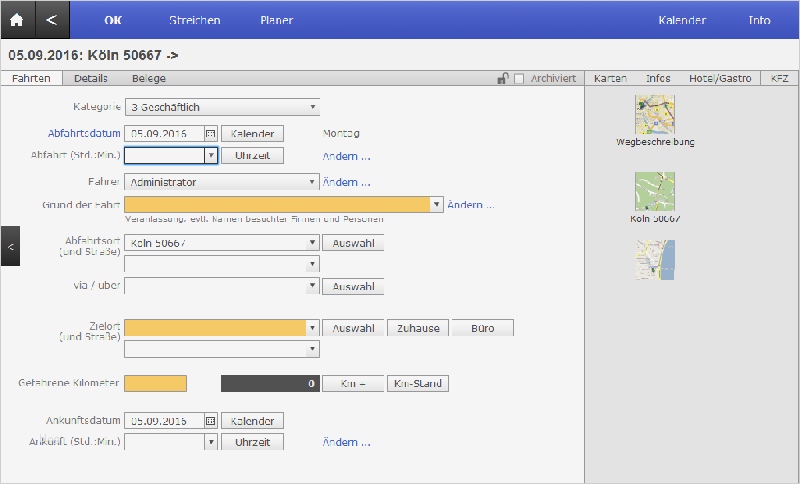
Task: Click into the Grund der Fahrt field
Action: [278, 205]
